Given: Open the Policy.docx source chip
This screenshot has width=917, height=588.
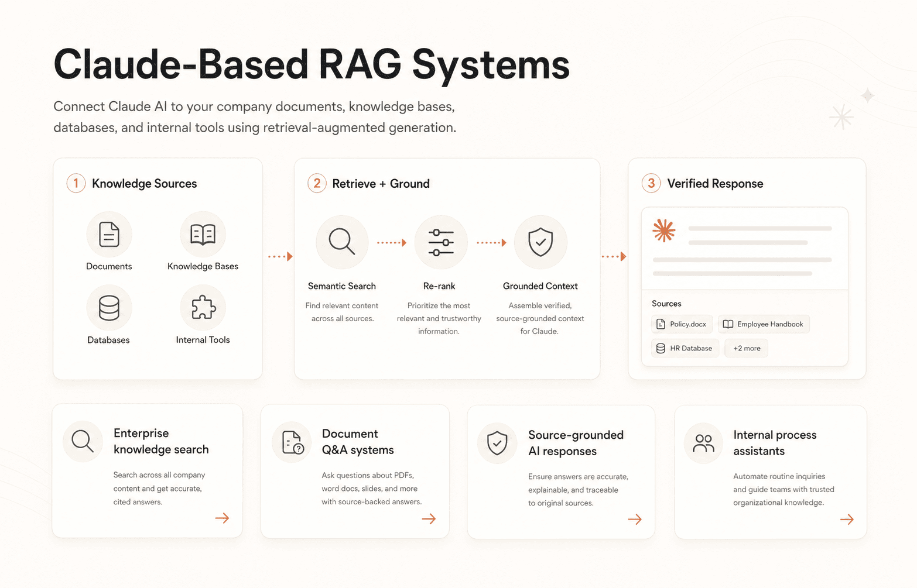Looking at the screenshot, I should [682, 324].
